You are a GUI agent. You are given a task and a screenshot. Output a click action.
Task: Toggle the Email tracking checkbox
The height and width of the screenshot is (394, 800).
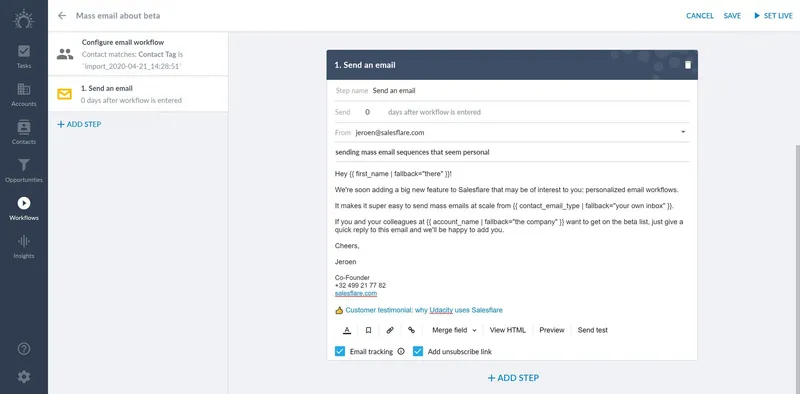point(340,351)
